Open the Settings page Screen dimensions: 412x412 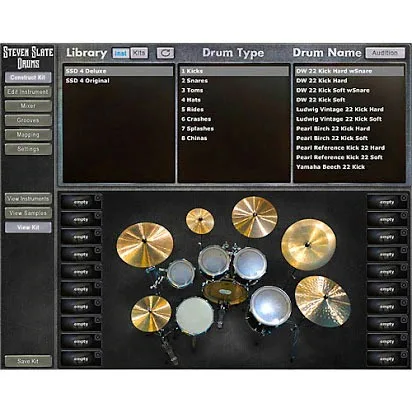click(x=28, y=149)
